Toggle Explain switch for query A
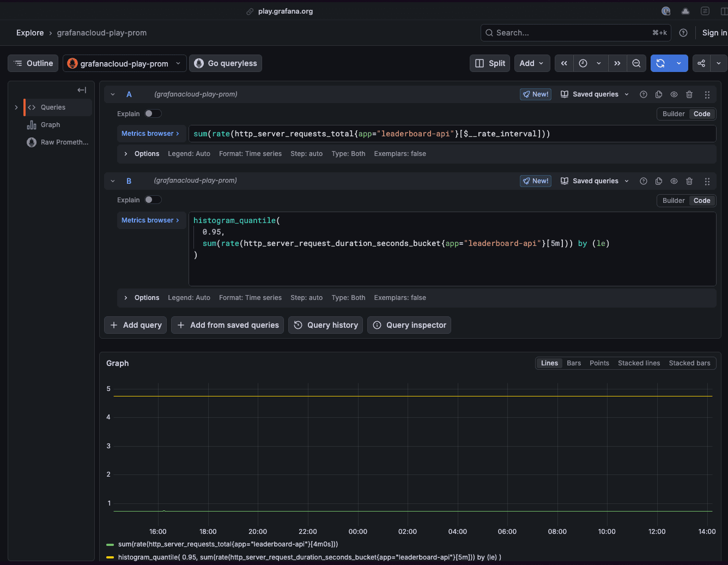Image resolution: width=728 pixels, height=565 pixels. 153,113
